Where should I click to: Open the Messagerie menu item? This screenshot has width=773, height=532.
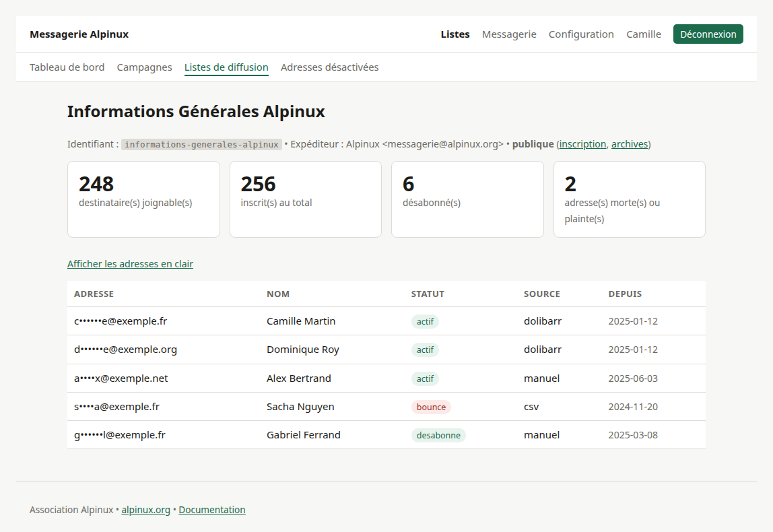[x=509, y=34]
